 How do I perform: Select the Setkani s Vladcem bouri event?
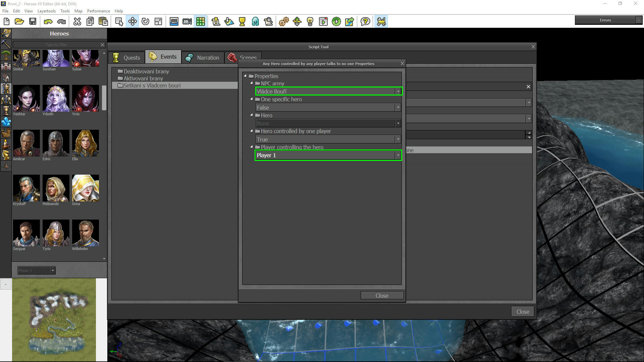tap(174, 85)
